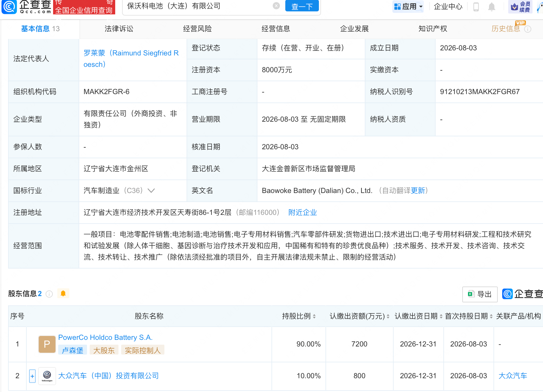Click the PowerCo P avatar thumbnail

47,344
